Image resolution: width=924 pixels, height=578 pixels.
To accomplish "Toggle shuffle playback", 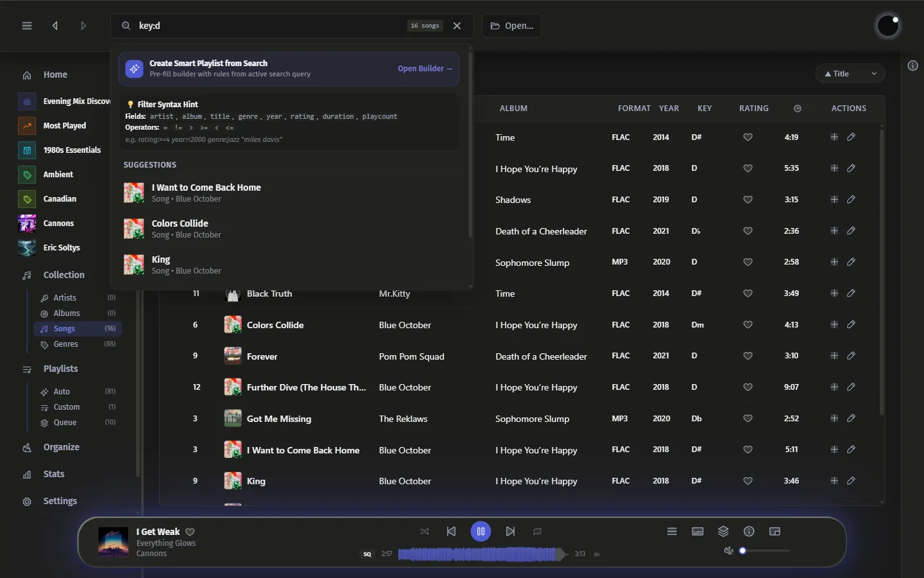I will click(424, 531).
